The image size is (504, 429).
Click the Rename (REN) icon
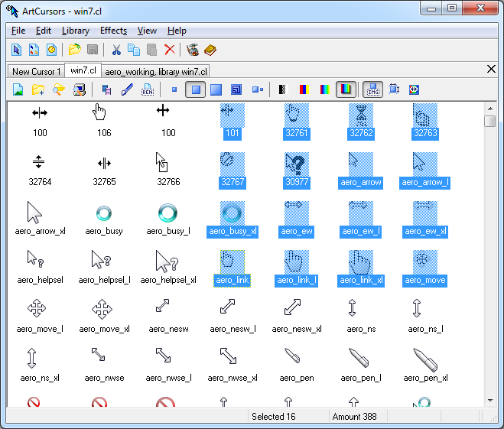click(x=148, y=89)
